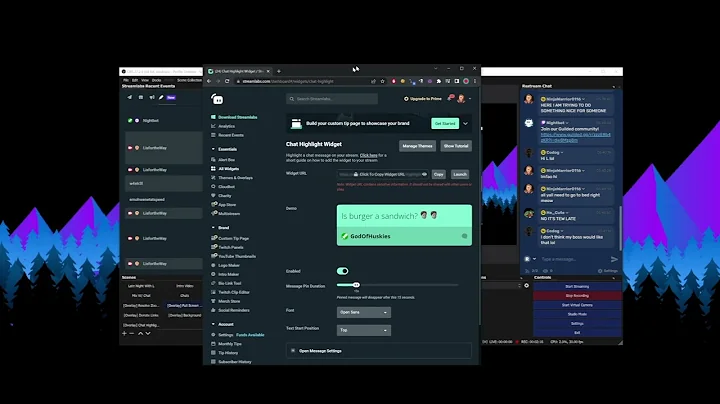
Task: Select All Widgets in the sidebar
Action: [x=229, y=169]
